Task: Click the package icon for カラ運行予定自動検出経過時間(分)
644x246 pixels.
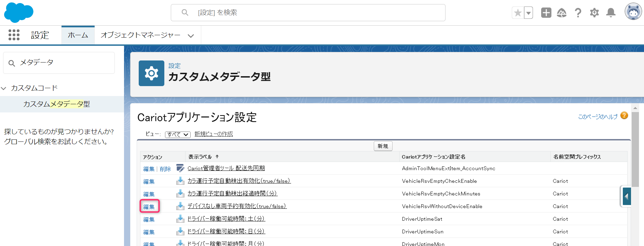Action: pos(180,193)
